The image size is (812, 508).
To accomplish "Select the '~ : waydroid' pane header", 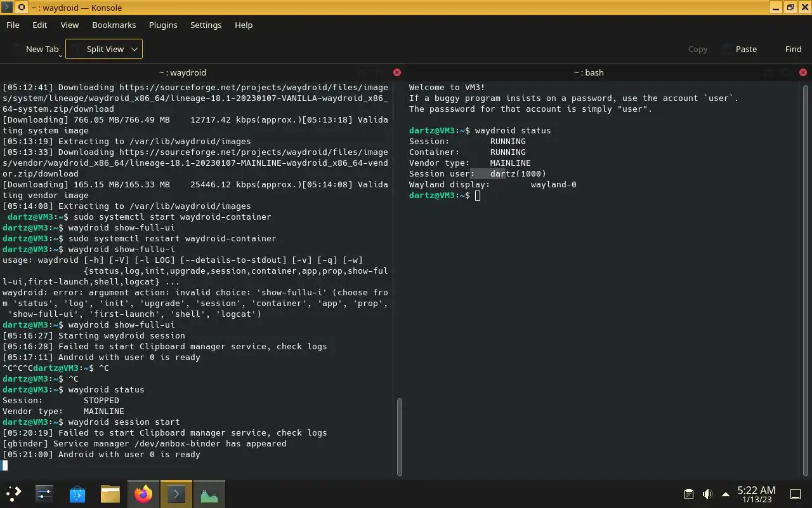I will pyautogui.click(x=183, y=72).
